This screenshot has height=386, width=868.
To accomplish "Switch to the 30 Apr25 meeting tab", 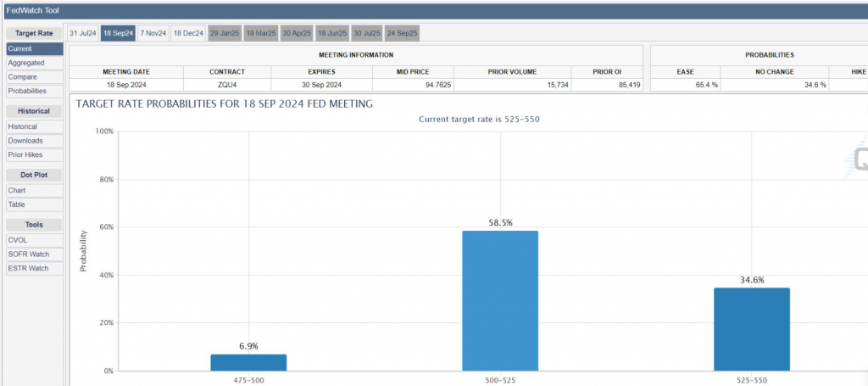I will tap(296, 33).
